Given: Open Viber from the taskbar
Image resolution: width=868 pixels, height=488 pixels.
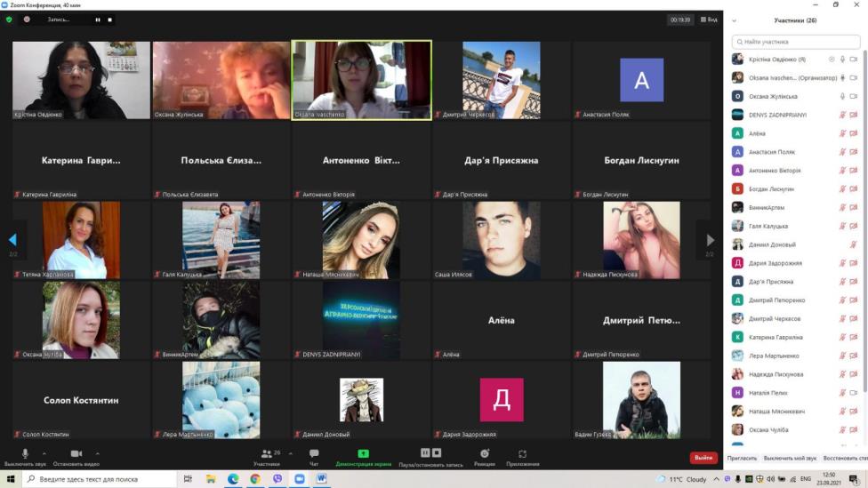Looking at the screenshot, I should tap(277, 479).
